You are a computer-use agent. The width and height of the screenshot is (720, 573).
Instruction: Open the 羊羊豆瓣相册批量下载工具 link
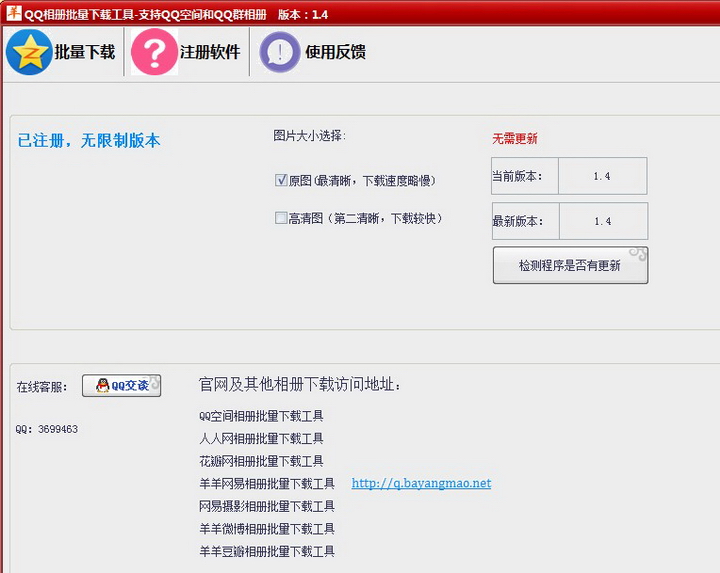[x=267, y=551]
